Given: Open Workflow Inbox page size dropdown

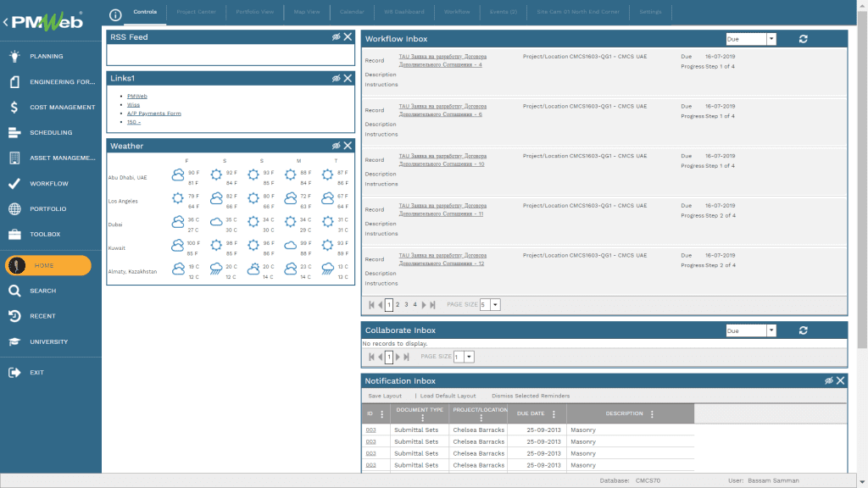Looking at the screenshot, I should coord(495,305).
